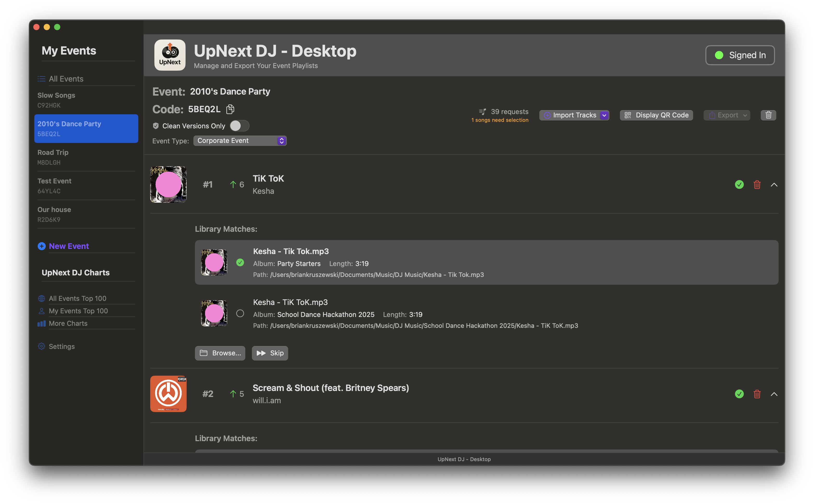Remove the Scream & Shout request

pyautogui.click(x=757, y=394)
